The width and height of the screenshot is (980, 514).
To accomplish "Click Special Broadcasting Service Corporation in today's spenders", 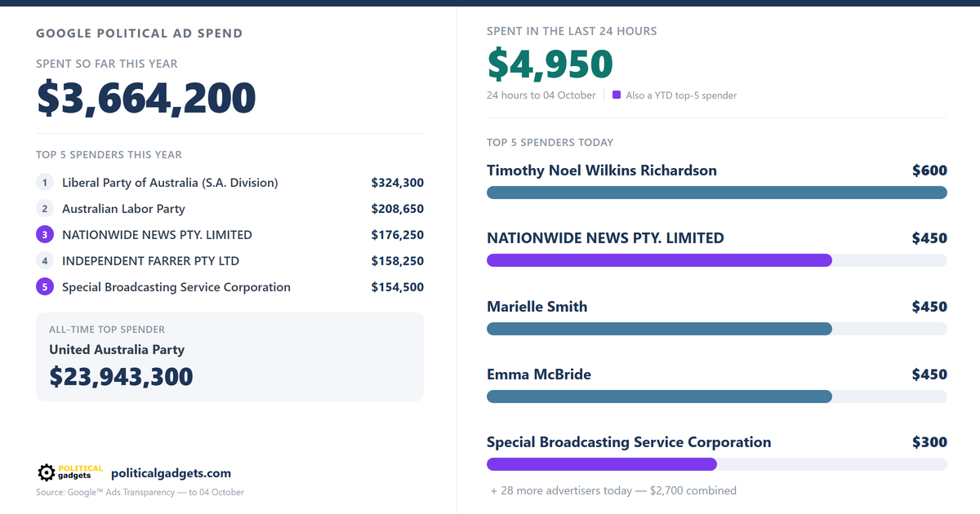I will pos(629,442).
